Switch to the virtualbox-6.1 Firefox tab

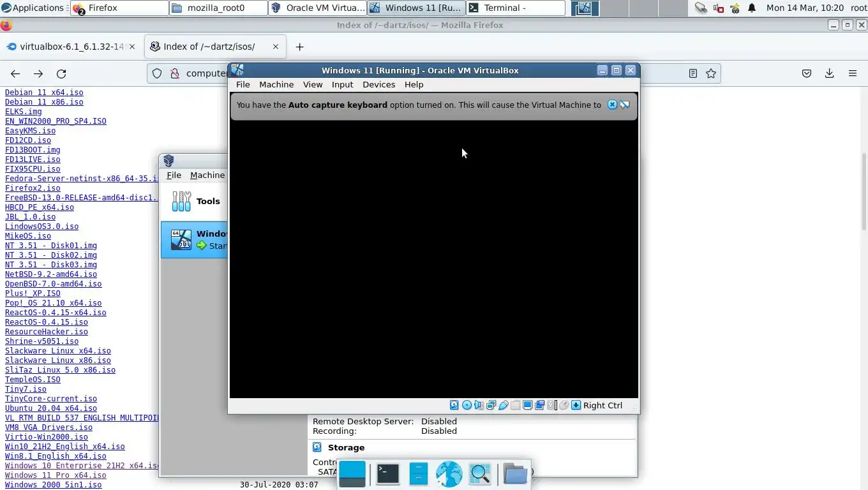(x=72, y=47)
